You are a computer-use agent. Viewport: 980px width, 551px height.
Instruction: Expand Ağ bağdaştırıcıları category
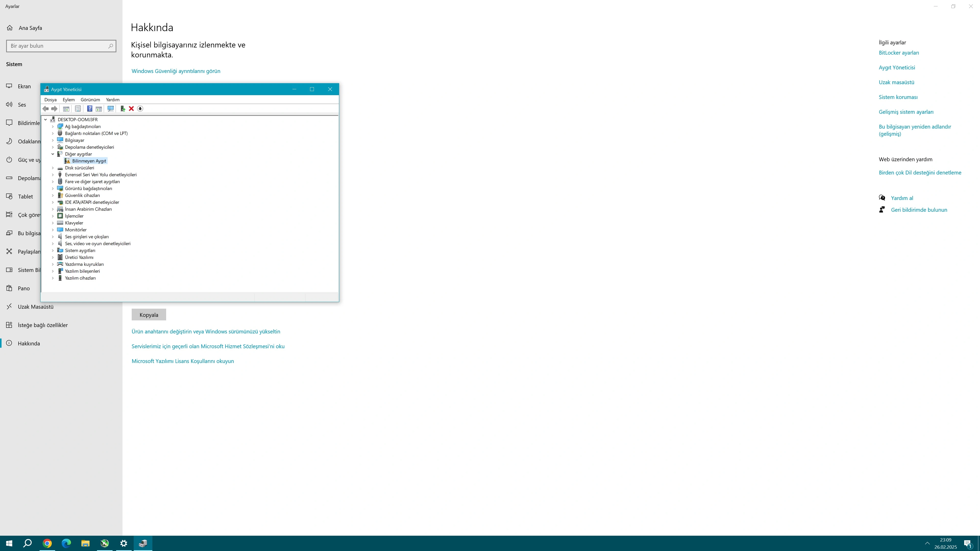pos(53,126)
